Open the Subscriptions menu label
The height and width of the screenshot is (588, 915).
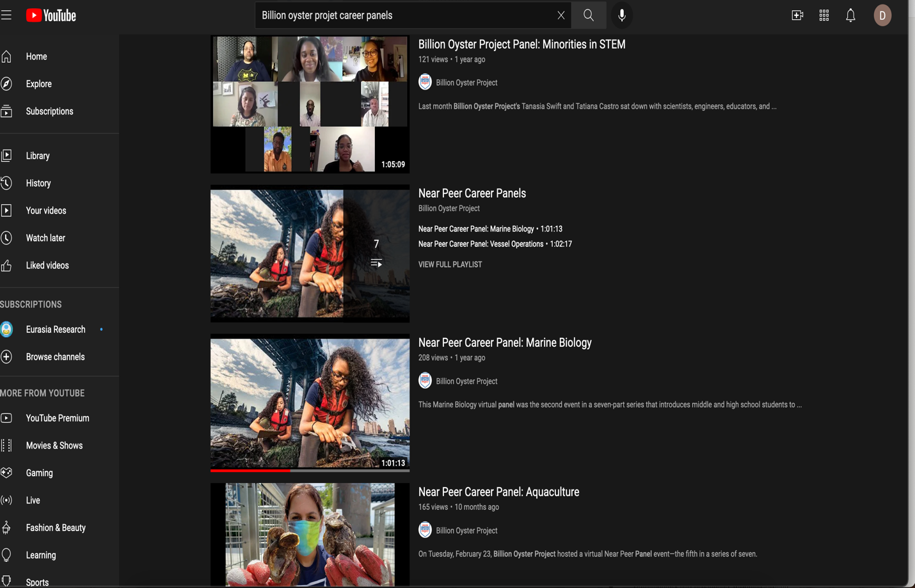(49, 111)
